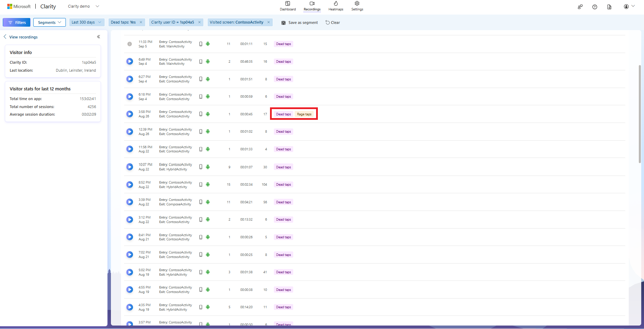The width and height of the screenshot is (644, 329).
Task: Click the Clarity product name in header
Action: coord(48,6)
